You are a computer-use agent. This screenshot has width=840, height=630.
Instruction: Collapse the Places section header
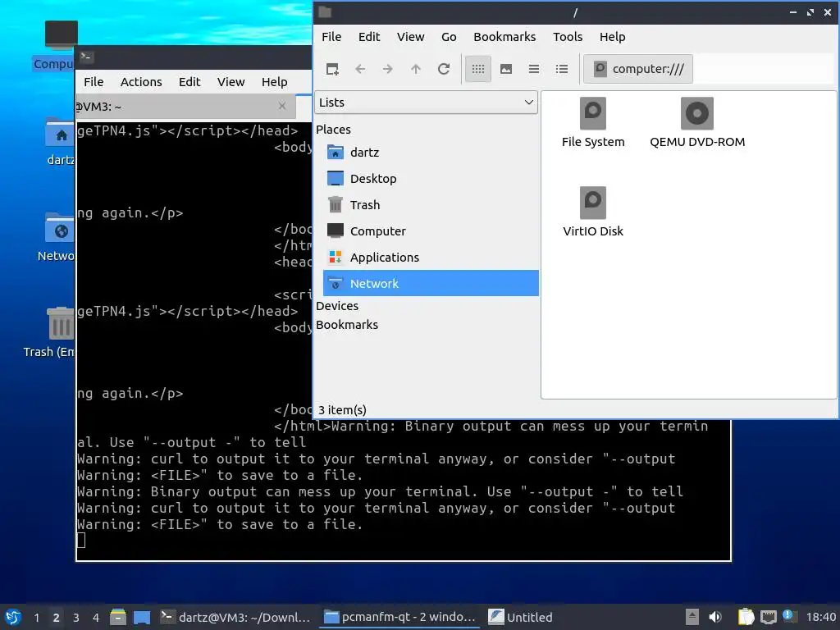point(333,130)
